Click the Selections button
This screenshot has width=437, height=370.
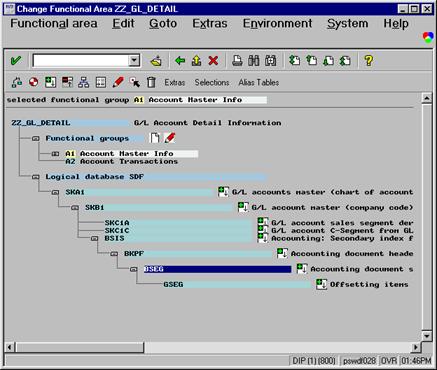(x=212, y=82)
